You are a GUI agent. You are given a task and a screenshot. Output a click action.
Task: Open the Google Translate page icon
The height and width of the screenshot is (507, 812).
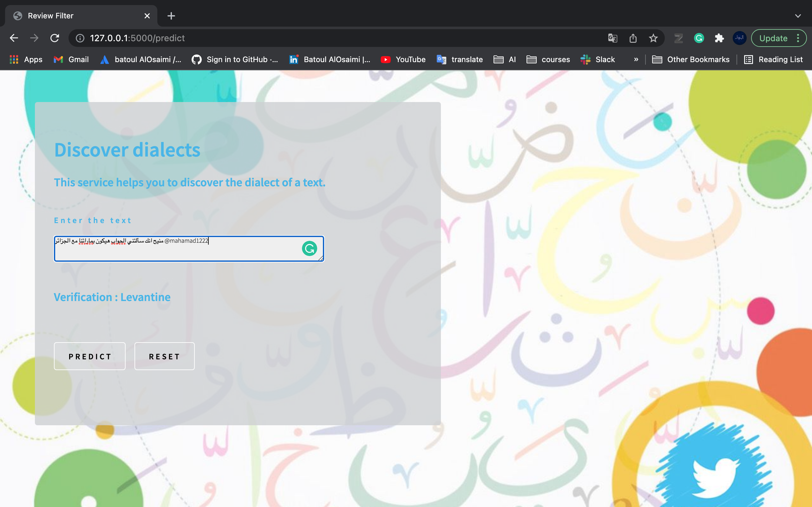pyautogui.click(x=612, y=38)
